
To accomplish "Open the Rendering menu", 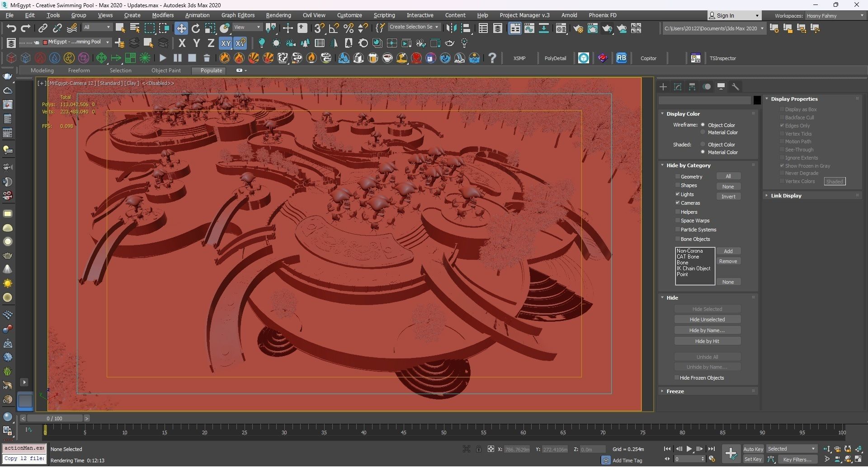I will (278, 15).
